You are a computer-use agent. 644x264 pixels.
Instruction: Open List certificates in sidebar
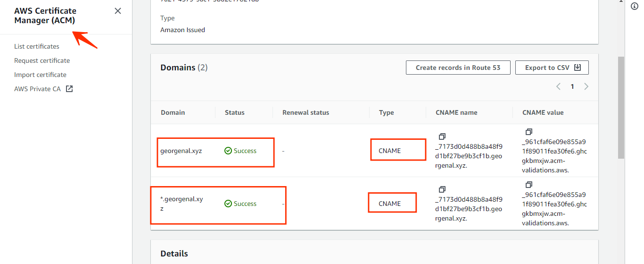[37, 46]
